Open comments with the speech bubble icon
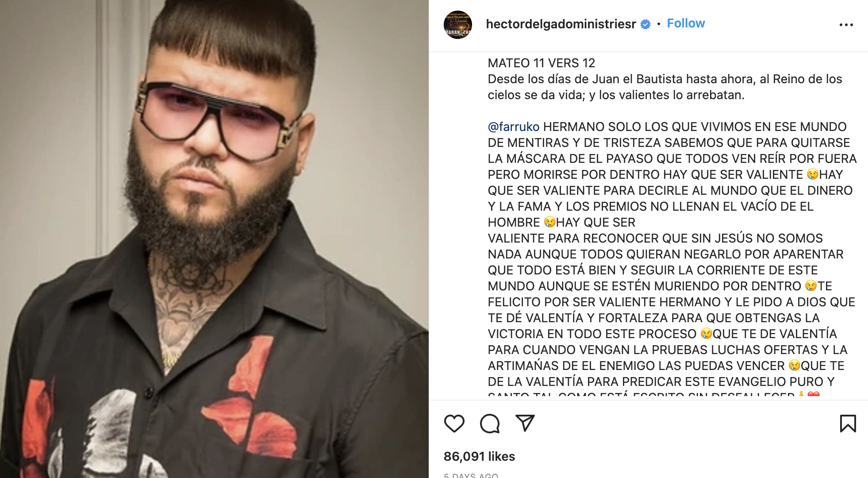The image size is (868, 478). (490, 424)
